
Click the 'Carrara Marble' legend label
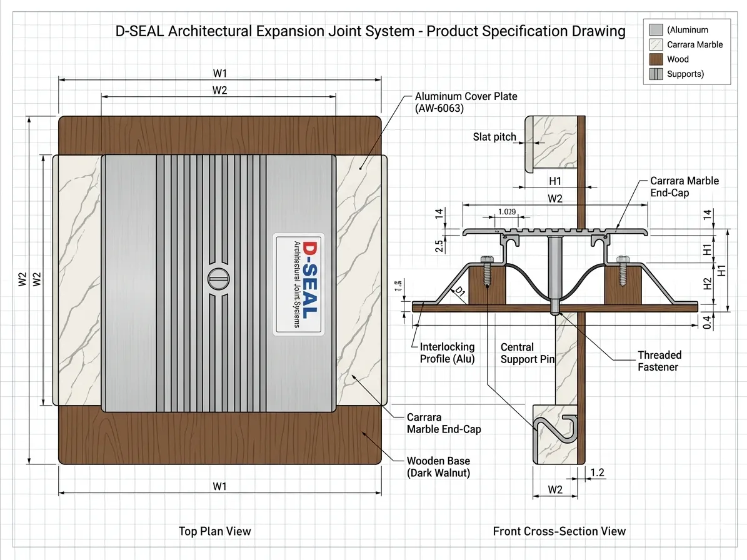click(x=694, y=44)
